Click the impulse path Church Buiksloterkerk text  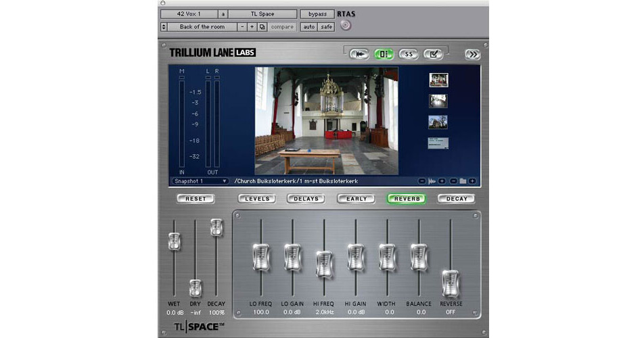tap(296, 181)
